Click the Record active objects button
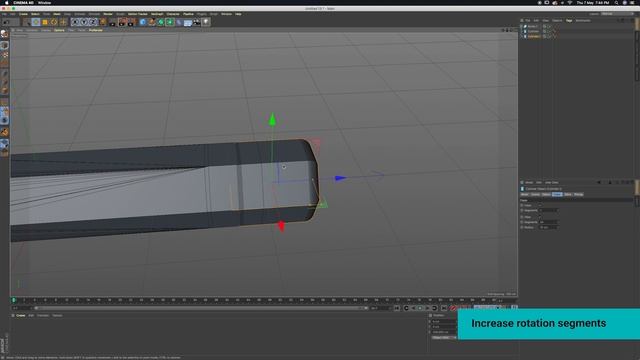This screenshot has width=640, height=360. tap(453, 308)
